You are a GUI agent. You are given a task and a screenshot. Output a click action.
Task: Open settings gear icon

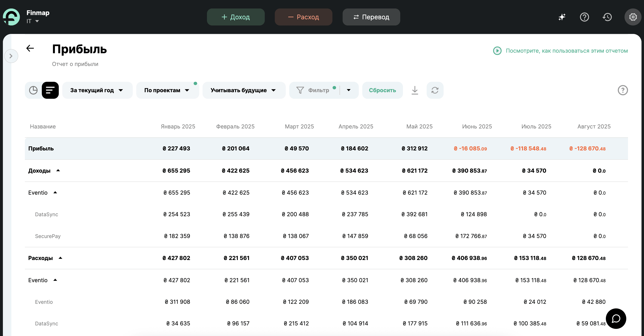[633, 17]
